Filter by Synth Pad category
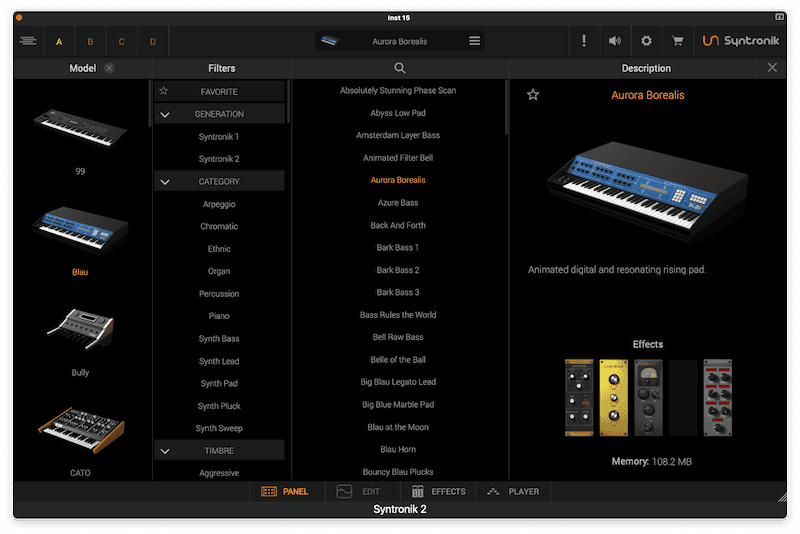This screenshot has width=800, height=534. [219, 384]
